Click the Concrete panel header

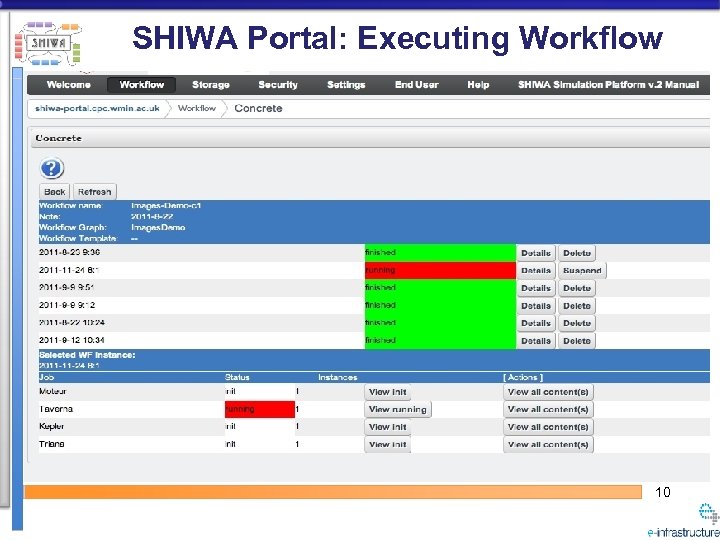coord(370,138)
